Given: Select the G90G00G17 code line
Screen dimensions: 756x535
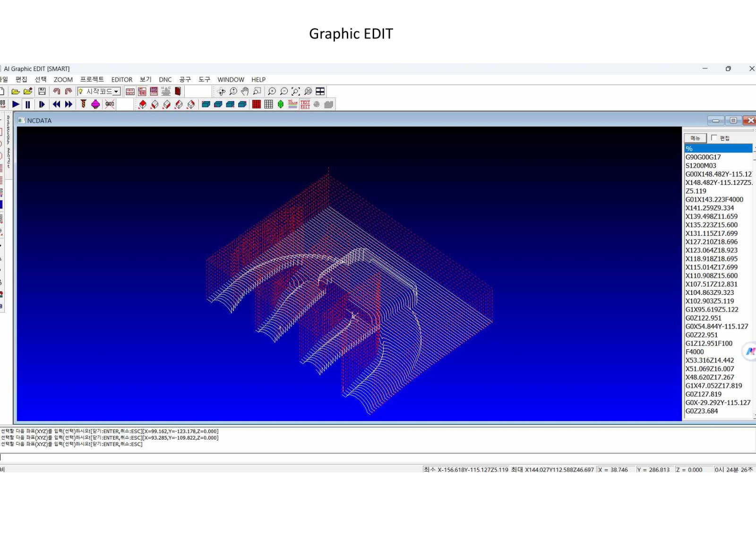Looking at the screenshot, I should pos(718,157).
